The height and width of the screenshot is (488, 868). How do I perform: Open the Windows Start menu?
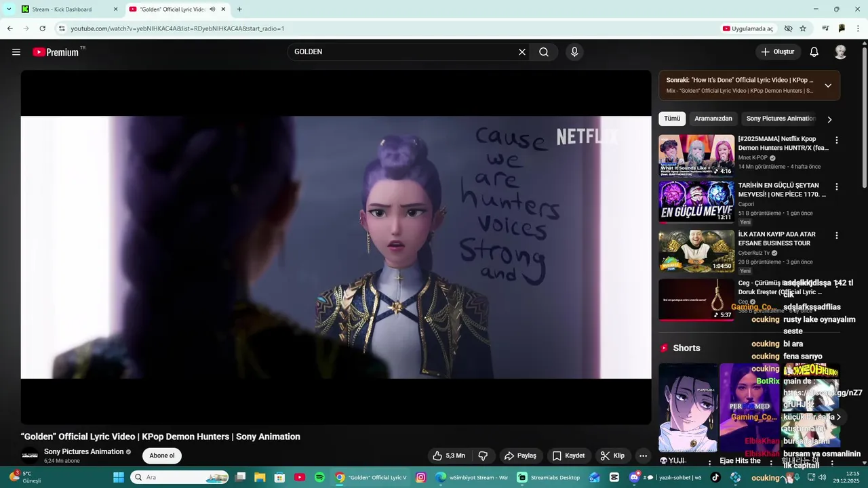(119, 477)
